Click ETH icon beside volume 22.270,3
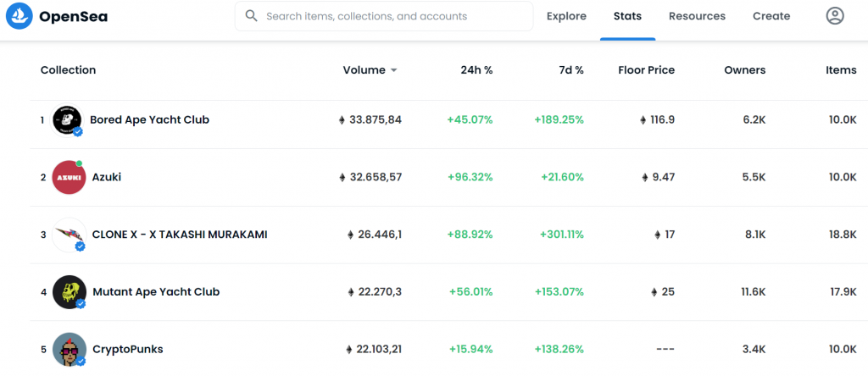 [x=350, y=292]
